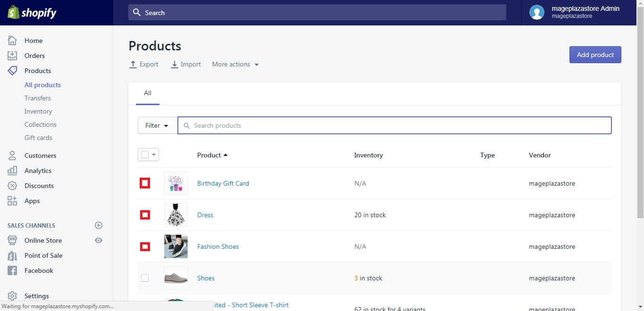Click the Customers person icon

[x=12, y=155]
